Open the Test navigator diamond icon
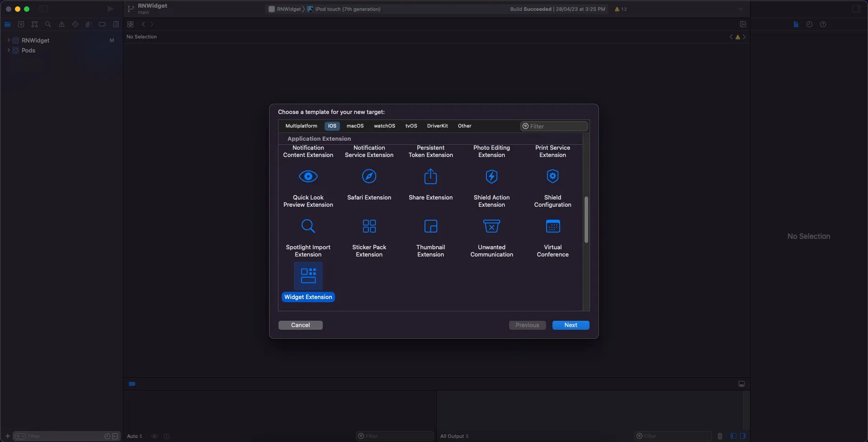Image resolution: width=868 pixels, height=442 pixels. point(75,24)
